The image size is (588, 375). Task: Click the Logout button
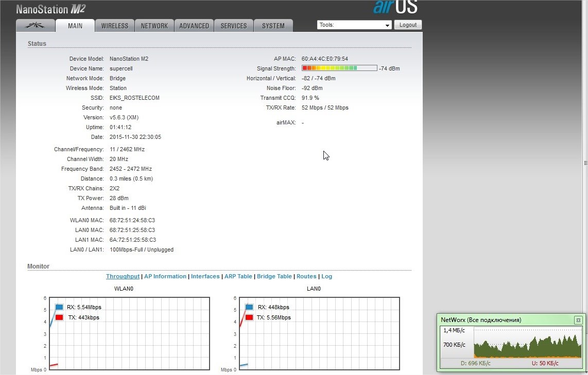(x=408, y=25)
